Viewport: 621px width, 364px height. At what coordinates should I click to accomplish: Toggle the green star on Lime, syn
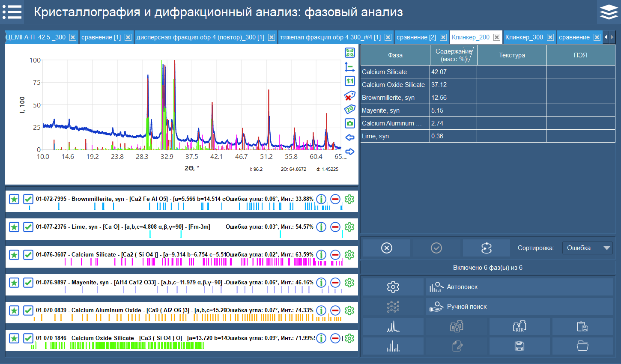14,227
